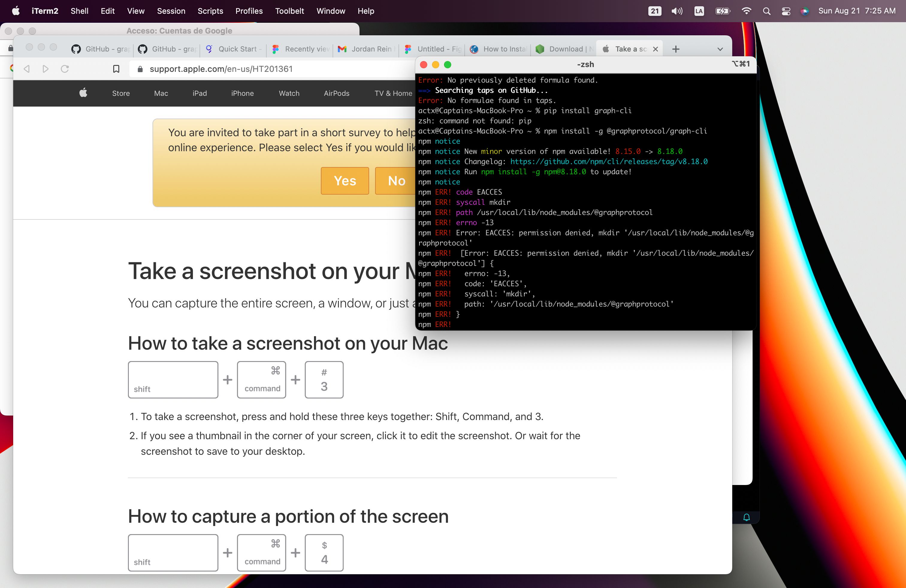906x588 pixels.
Task: Click the shift key graphic beside # 3
Action: [x=173, y=380]
